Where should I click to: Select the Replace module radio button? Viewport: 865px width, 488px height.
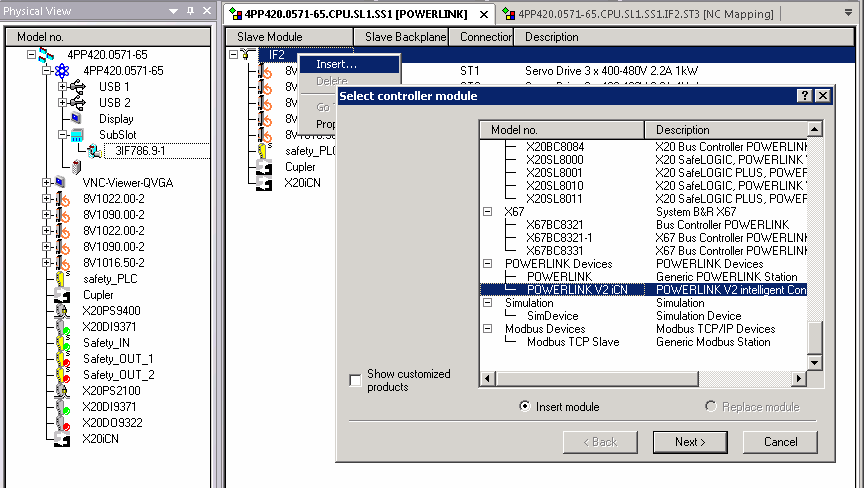pos(711,406)
